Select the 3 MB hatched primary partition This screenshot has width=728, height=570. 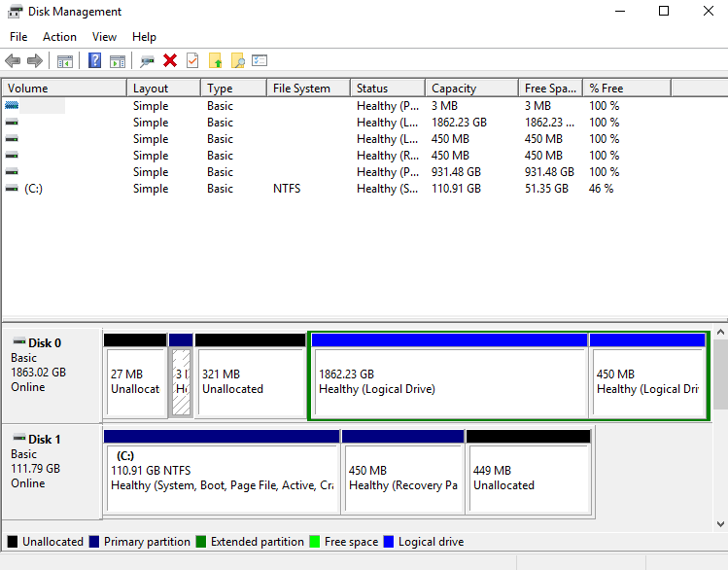[181, 375]
